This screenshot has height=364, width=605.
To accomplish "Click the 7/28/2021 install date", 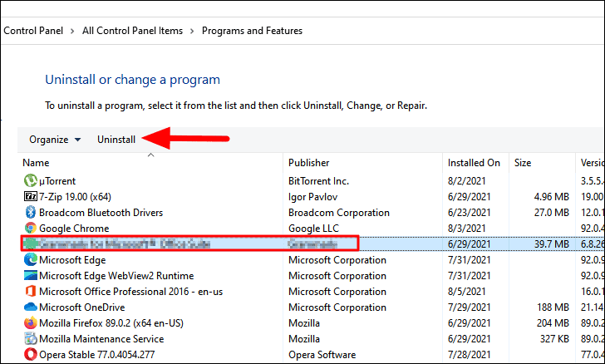I will tap(469, 354).
